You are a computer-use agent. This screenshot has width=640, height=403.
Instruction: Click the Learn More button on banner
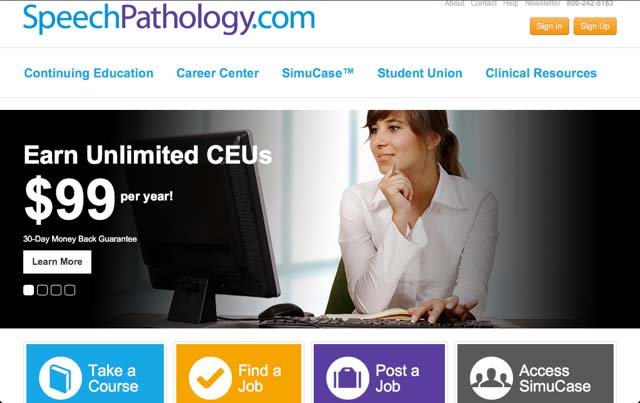tap(57, 262)
